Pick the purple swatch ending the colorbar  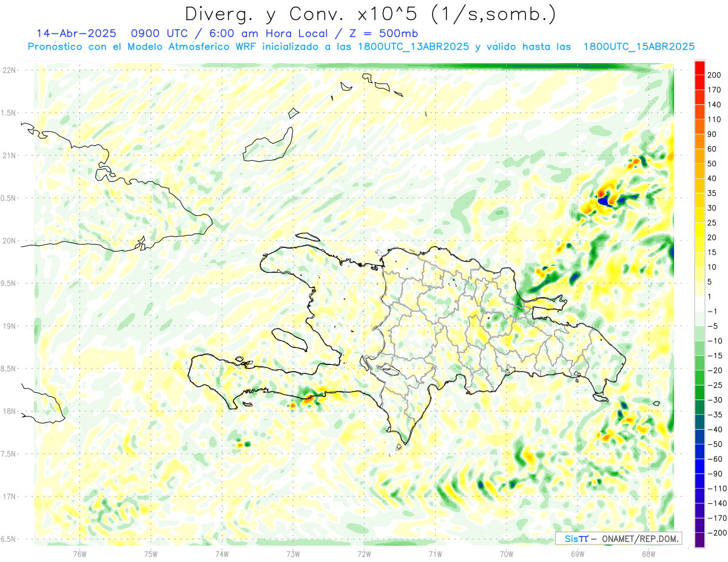pyautogui.click(x=699, y=540)
